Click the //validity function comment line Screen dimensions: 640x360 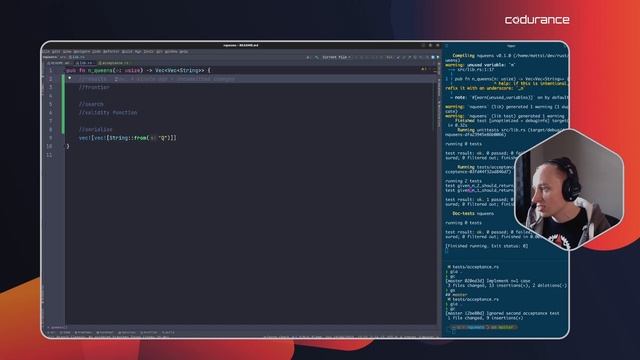[x=108, y=113]
